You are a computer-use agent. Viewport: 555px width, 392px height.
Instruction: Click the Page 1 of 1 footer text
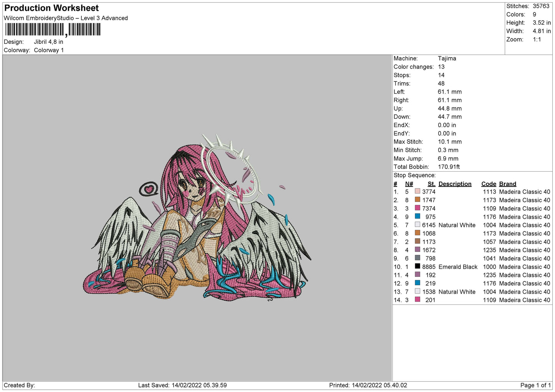pos(535,385)
